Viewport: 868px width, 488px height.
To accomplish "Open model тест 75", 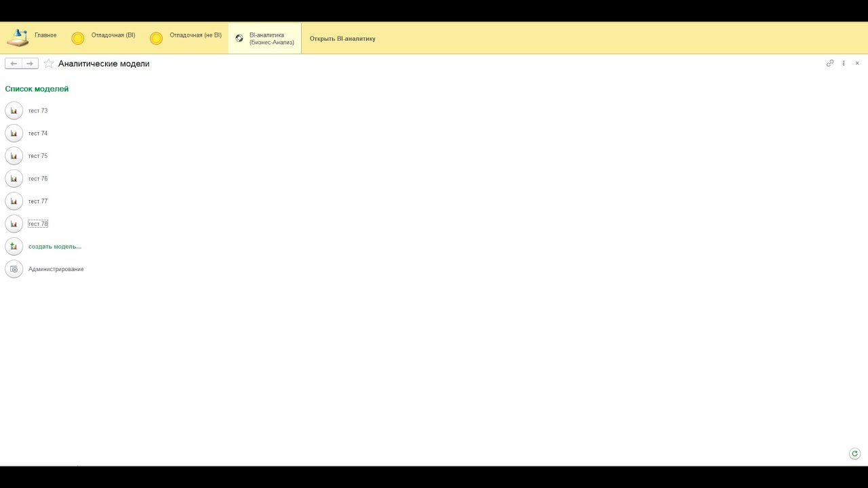I will click(x=38, y=156).
